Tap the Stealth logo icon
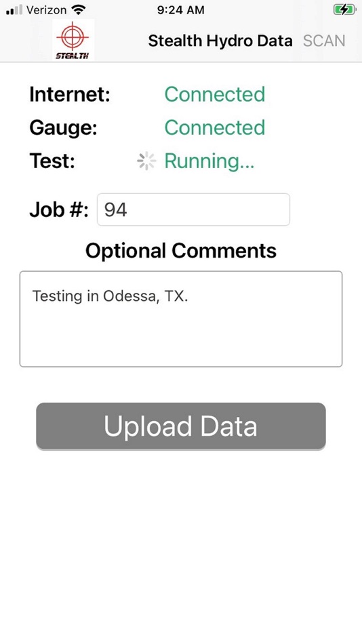Viewport: 362px width, 644px height. tap(73, 40)
